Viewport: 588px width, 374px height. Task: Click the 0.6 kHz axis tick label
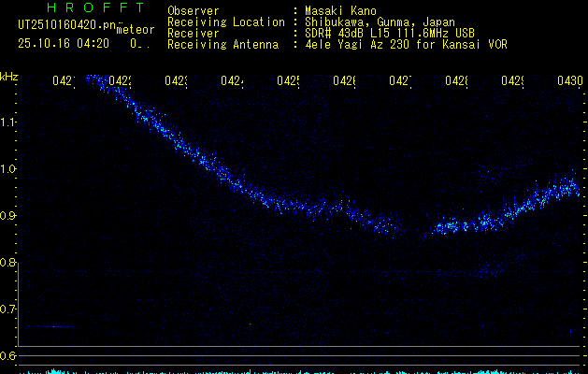pyautogui.click(x=8, y=356)
